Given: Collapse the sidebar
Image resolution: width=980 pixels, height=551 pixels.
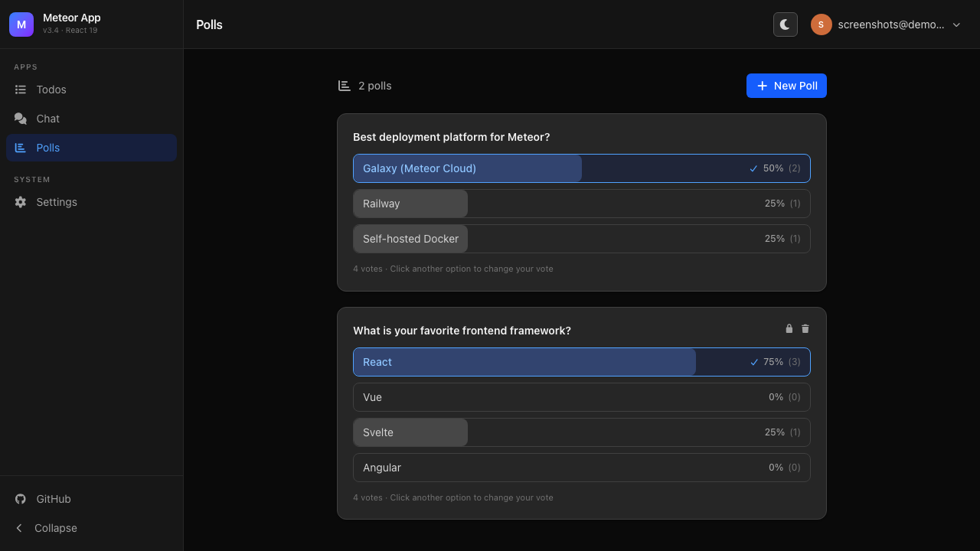Looking at the screenshot, I should point(54,527).
